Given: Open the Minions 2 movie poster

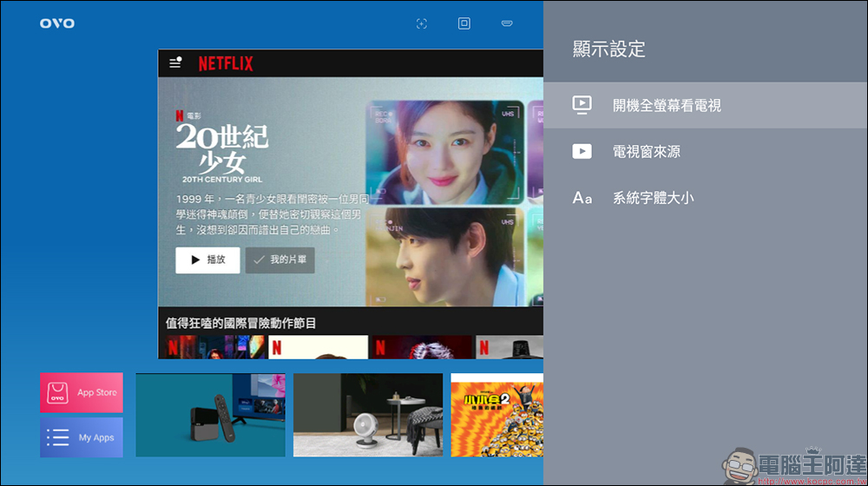Looking at the screenshot, I should tap(496, 415).
